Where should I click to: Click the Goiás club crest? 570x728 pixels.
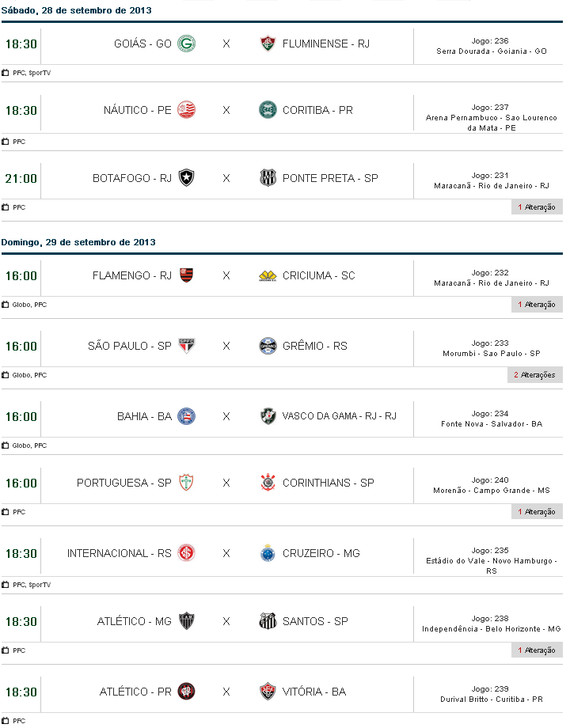186,44
